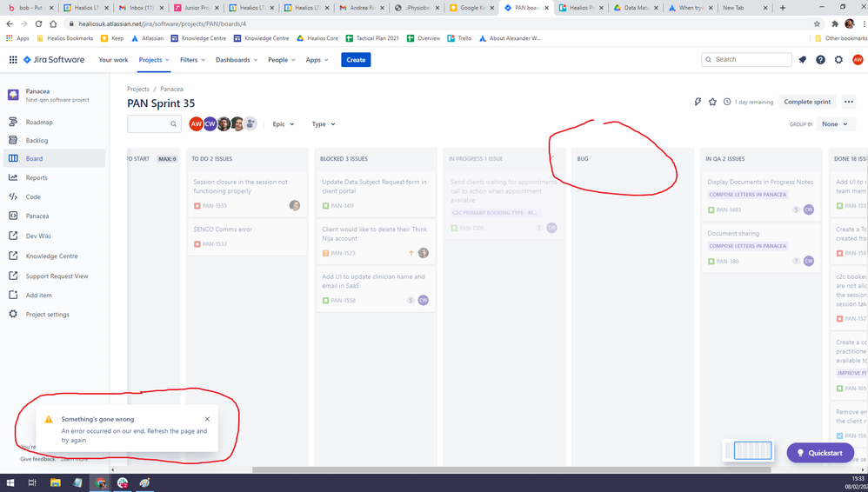Switch to the Data Matu browser tab
Screen dimensions: 868x492
click(635, 8)
